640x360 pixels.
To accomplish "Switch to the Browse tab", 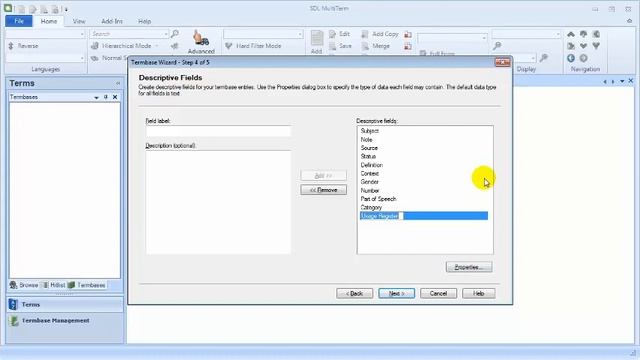I will pyautogui.click(x=24, y=285).
